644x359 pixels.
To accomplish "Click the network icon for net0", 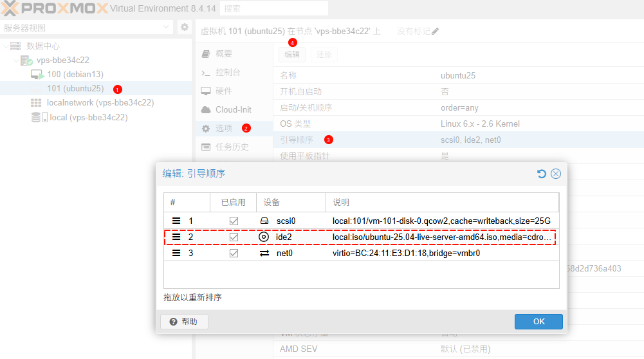I will [264, 253].
